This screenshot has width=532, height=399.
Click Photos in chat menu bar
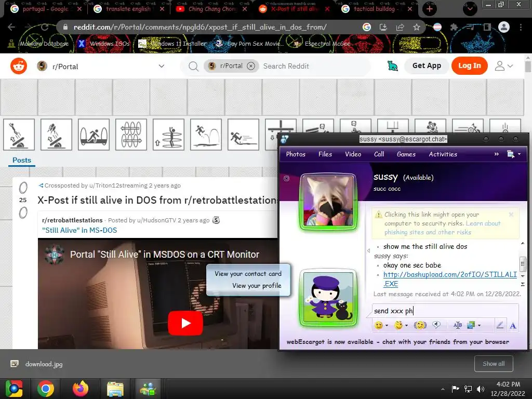[296, 154]
